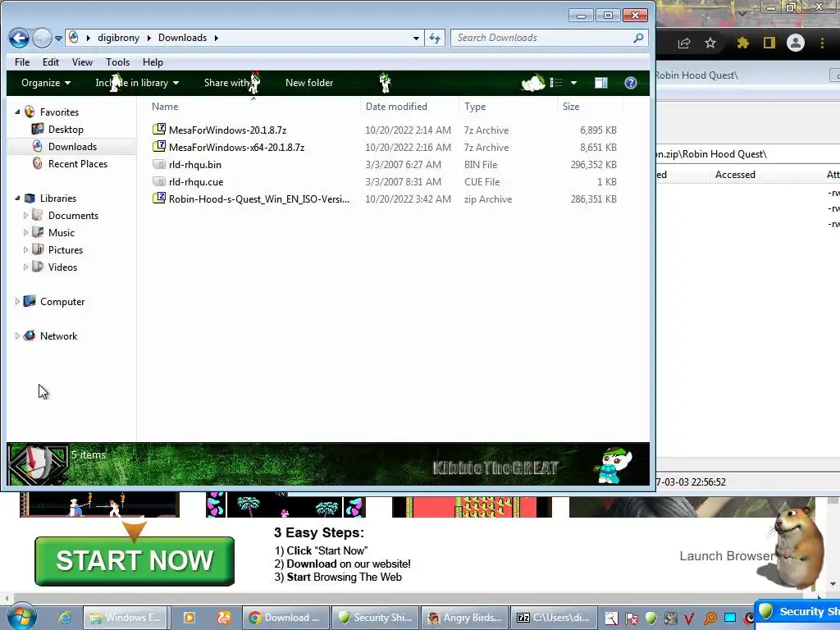Click the green START NOW button
840x630 pixels.
coord(135,561)
